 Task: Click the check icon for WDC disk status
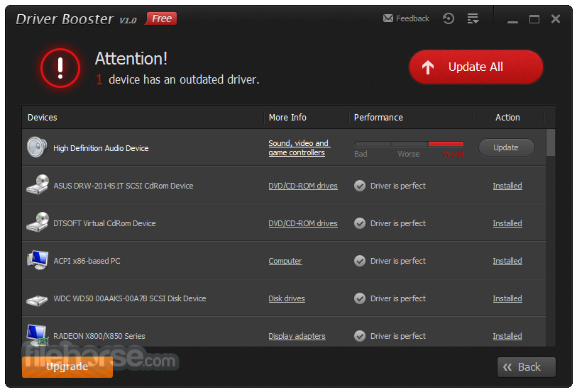(360, 298)
